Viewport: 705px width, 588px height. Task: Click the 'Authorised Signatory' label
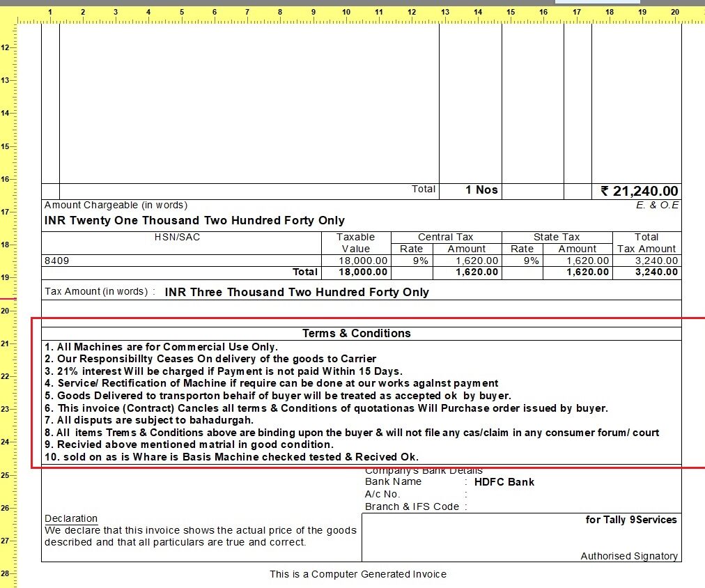pos(629,556)
